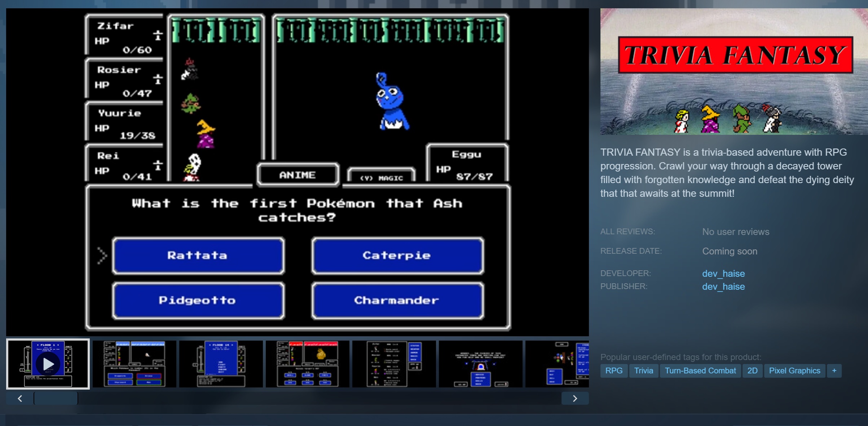868x426 pixels.
Task: Open the 2D tag
Action: click(752, 370)
